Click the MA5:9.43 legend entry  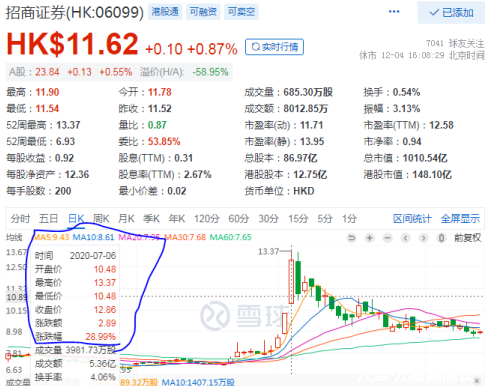pyautogui.click(x=51, y=237)
